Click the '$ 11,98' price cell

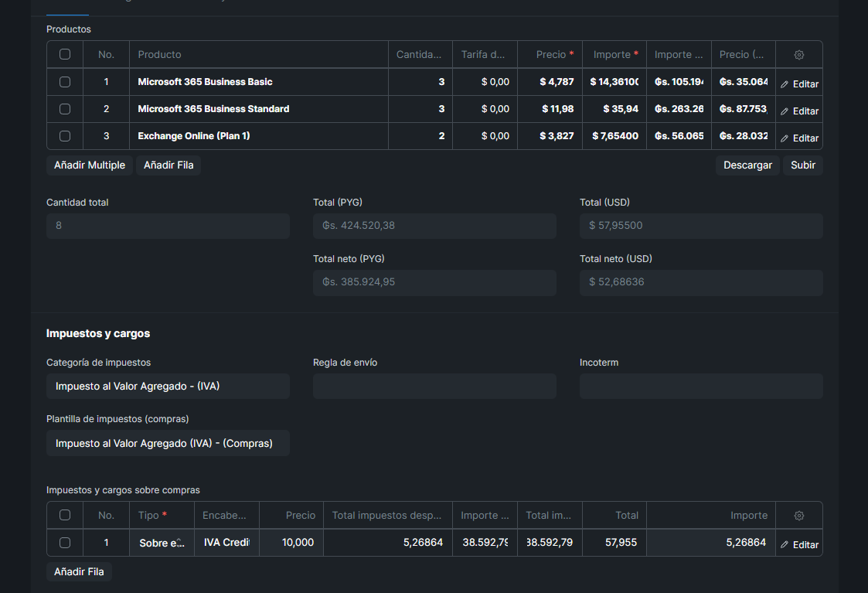pos(550,109)
